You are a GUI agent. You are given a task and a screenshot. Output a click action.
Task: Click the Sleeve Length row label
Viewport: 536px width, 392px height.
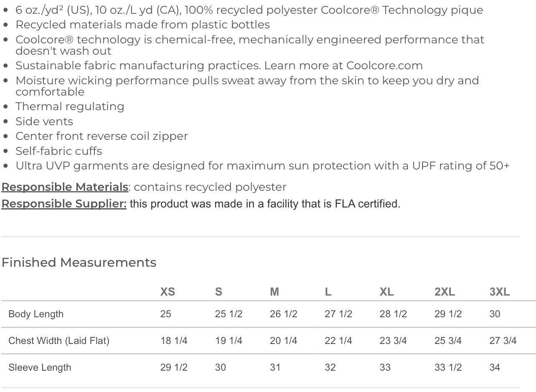pos(40,367)
